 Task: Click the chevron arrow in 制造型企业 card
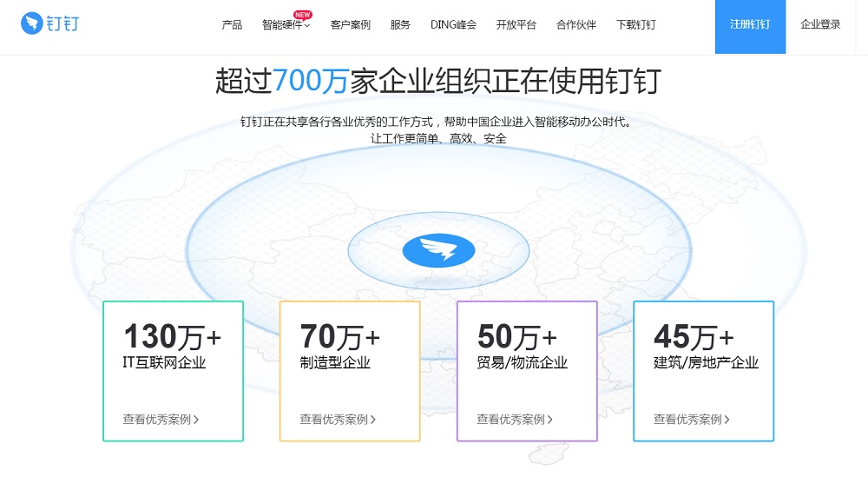tap(373, 420)
